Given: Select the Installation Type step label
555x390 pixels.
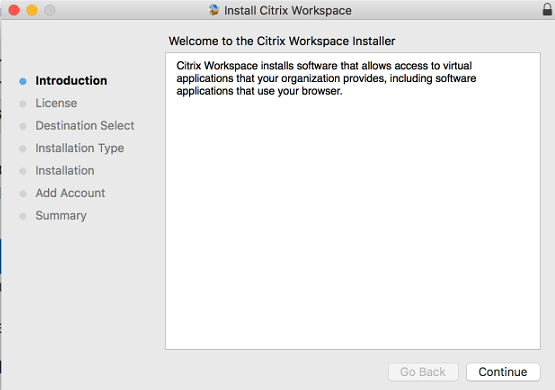Looking at the screenshot, I should [x=80, y=148].
